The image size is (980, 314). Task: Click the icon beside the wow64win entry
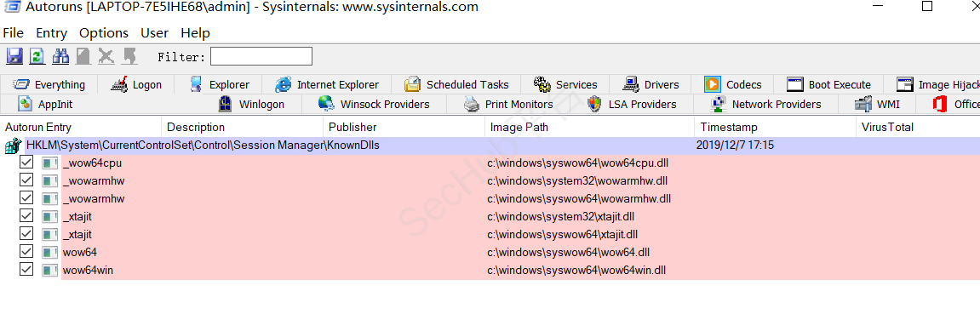[x=50, y=271]
